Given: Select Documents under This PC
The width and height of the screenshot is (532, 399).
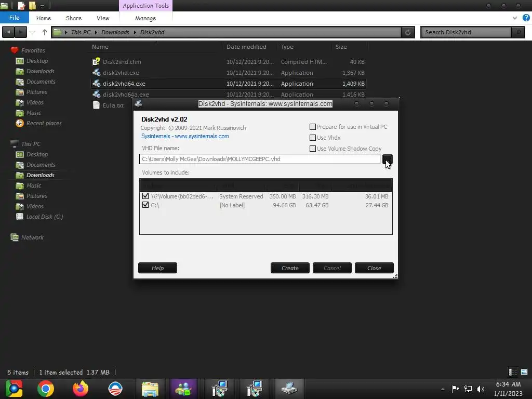Looking at the screenshot, I should pyautogui.click(x=41, y=165).
